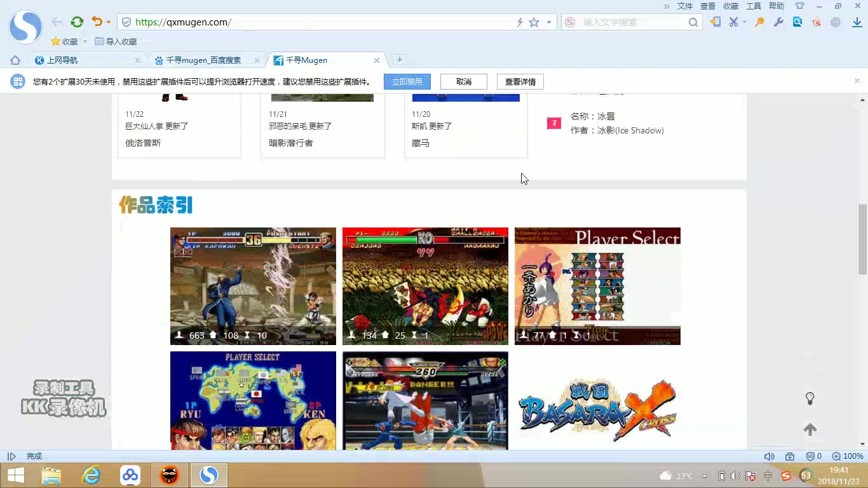Open the 收藏 menu in menu bar

731,6
